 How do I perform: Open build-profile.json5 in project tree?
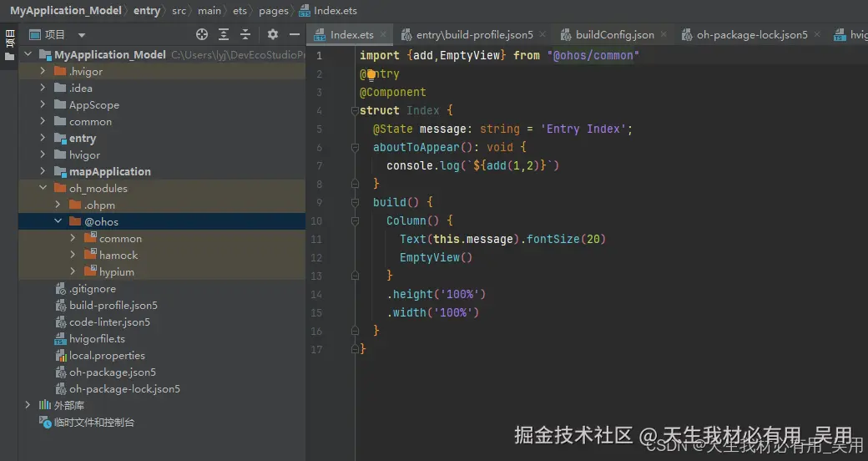113,305
